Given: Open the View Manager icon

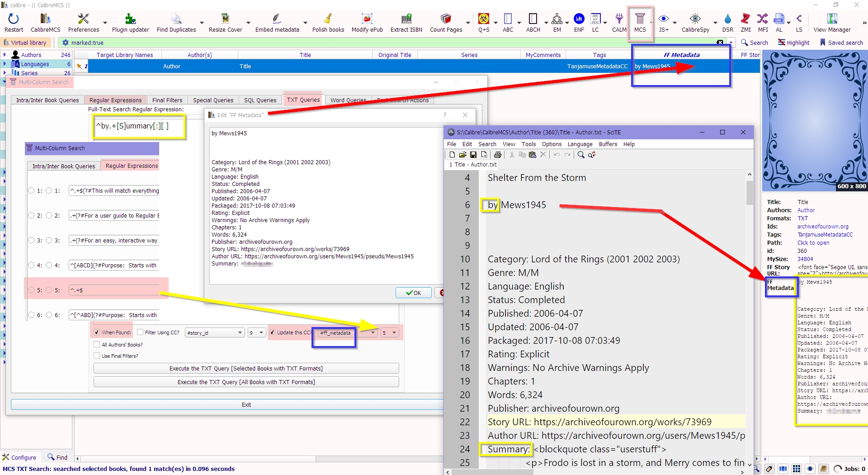Looking at the screenshot, I should pyautogui.click(x=832, y=19).
